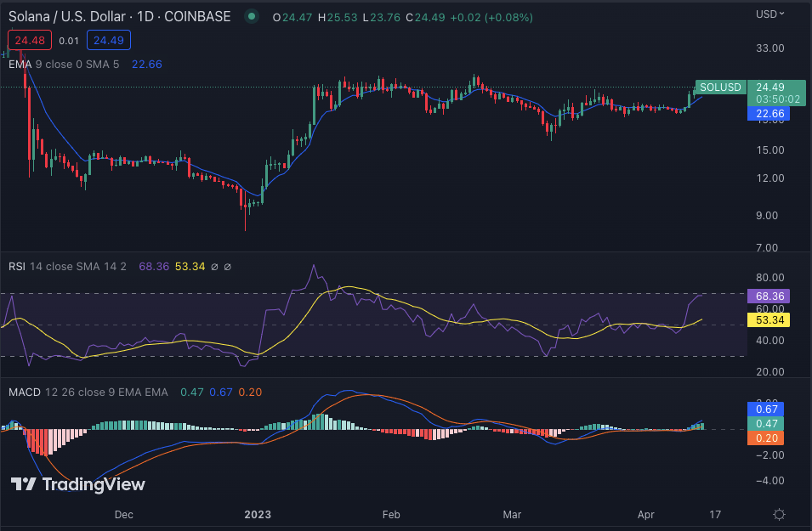Click the MACD signal value 0.20 in legend

[x=250, y=393]
